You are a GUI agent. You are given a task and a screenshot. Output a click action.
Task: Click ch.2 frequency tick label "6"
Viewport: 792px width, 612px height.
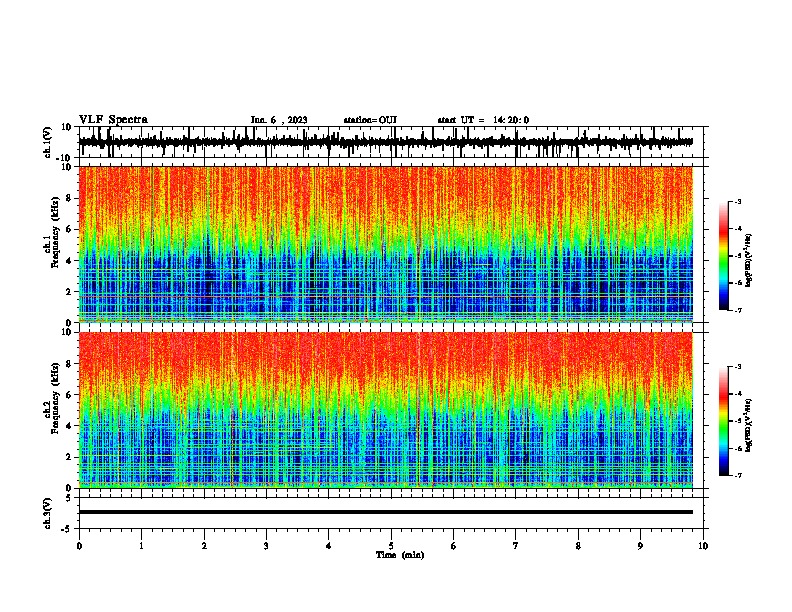(69, 394)
